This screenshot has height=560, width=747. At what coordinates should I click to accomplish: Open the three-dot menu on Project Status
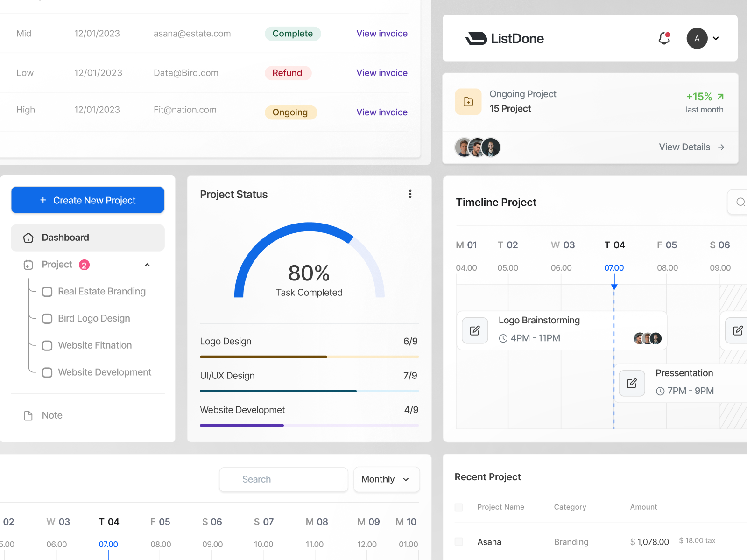click(x=410, y=194)
